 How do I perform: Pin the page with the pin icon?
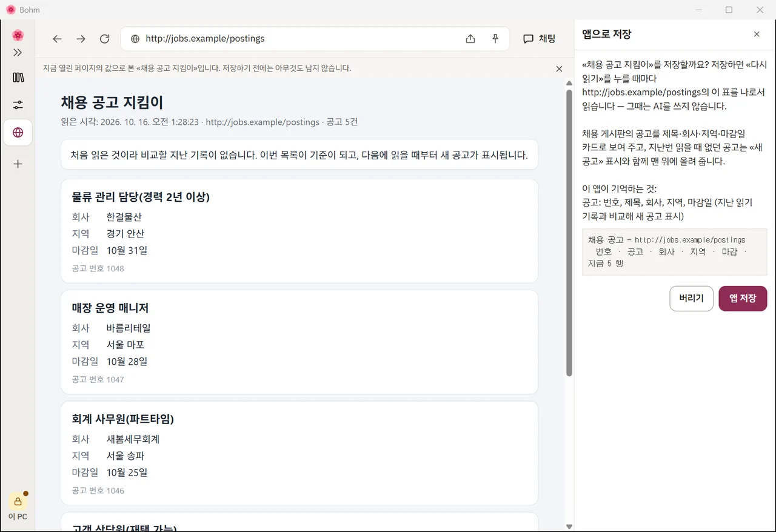tap(495, 39)
